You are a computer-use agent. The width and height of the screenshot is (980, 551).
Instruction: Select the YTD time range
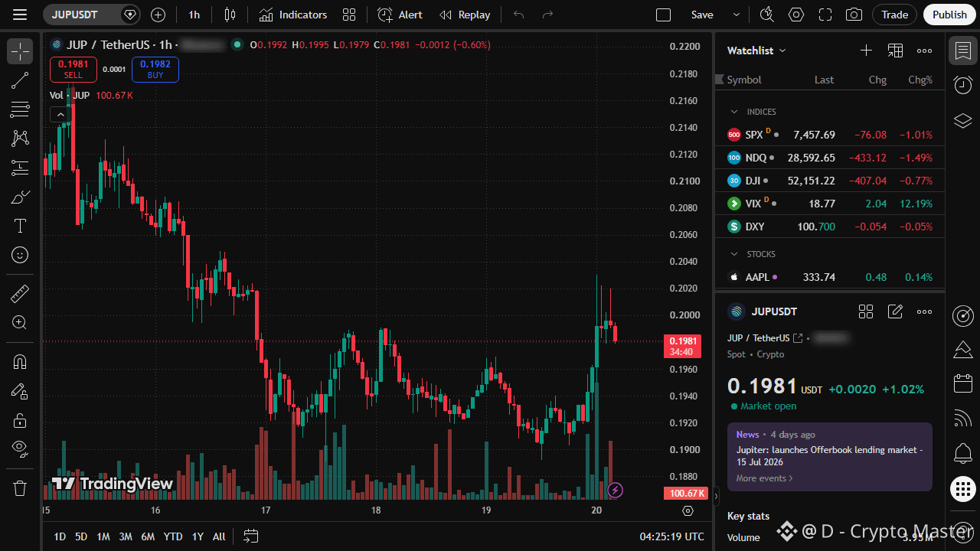point(173,536)
